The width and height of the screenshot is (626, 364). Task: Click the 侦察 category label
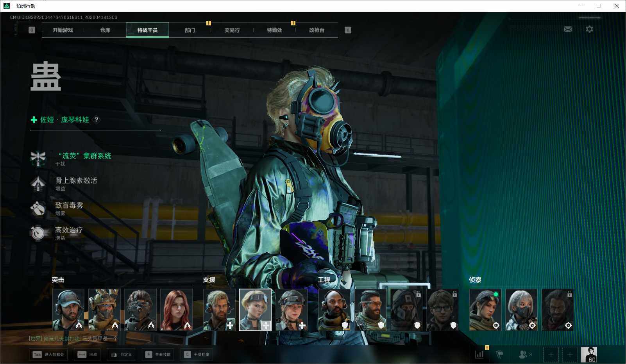pos(475,280)
